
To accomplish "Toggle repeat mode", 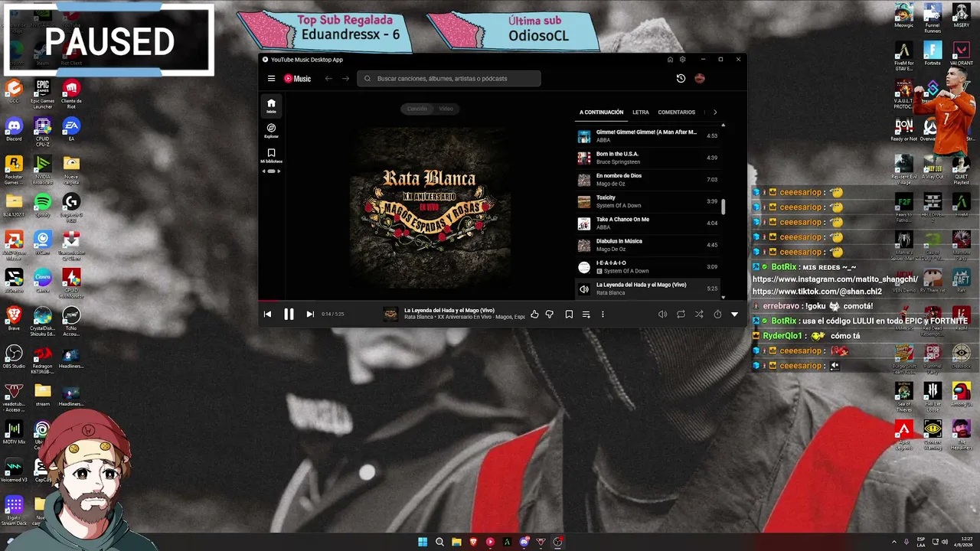I will coord(681,314).
